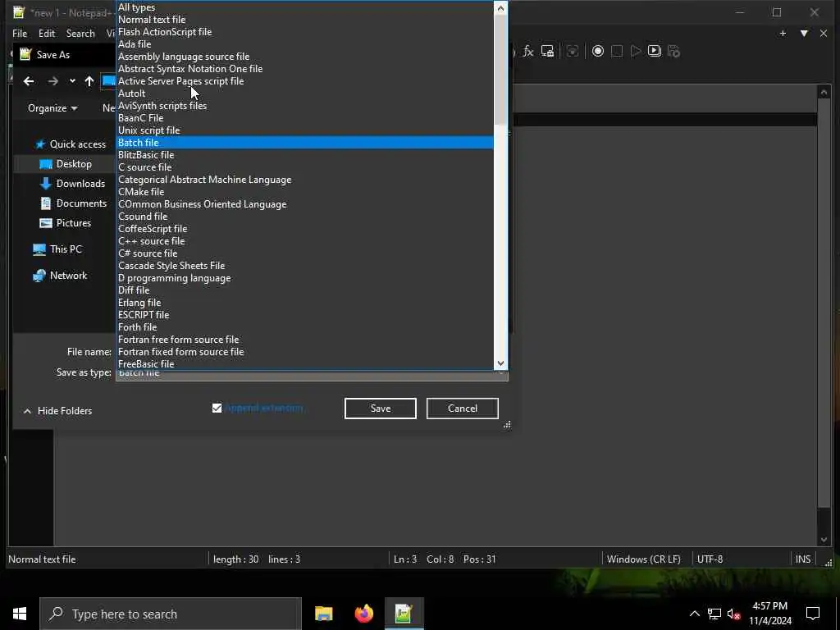The width and height of the screenshot is (840, 630).
Task: Select Csound file type
Action: click(x=305, y=217)
